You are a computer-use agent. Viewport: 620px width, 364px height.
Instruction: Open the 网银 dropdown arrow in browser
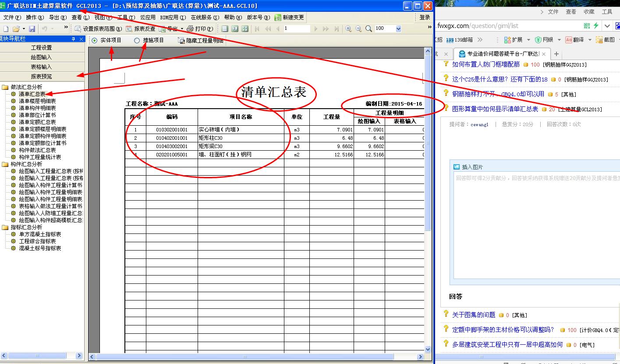click(x=559, y=40)
